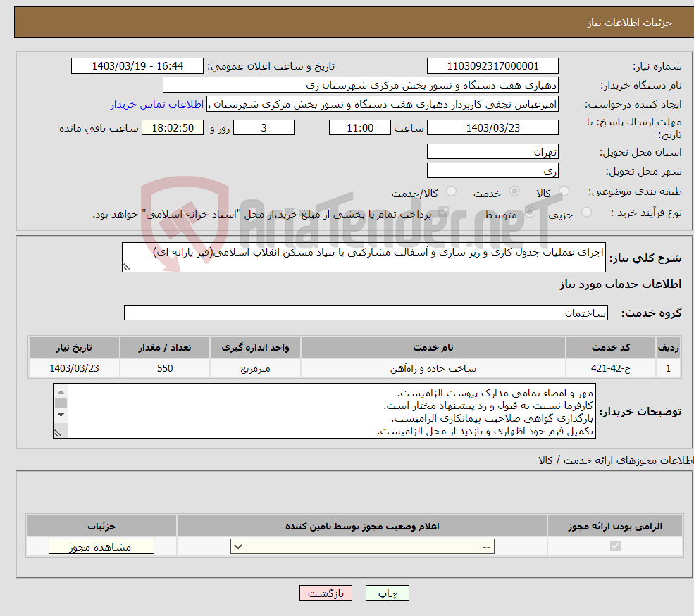Select the کالا/خدمت radio option
The image size is (694, 616).
pyautogui.click(x=451, y=191)
